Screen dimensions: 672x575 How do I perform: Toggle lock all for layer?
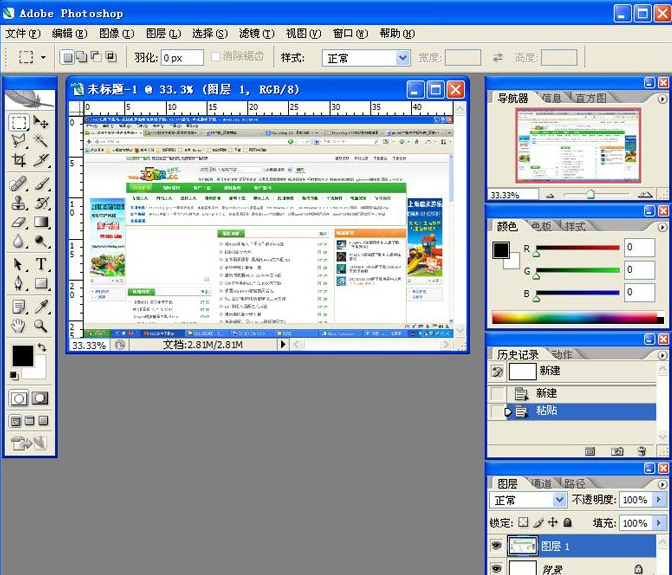pyautogui.click(x=567, y=522)
